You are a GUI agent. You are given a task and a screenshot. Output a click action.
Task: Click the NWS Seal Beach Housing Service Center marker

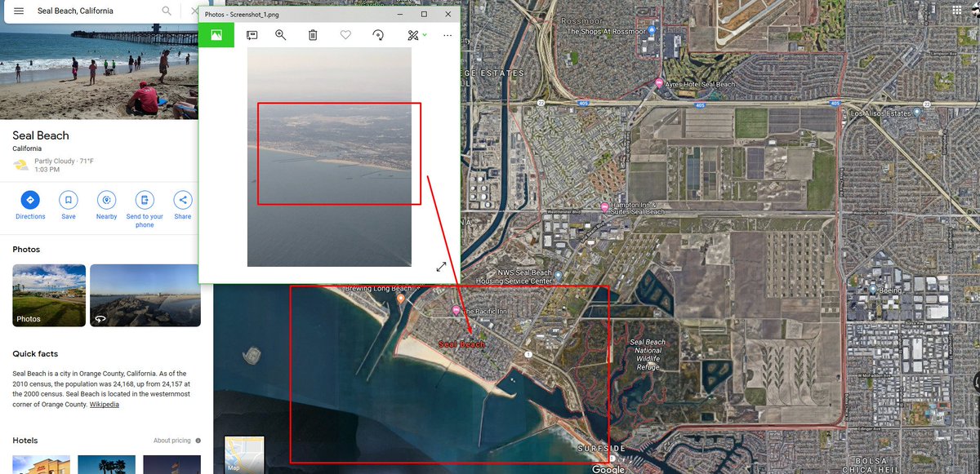coord(559,274)
